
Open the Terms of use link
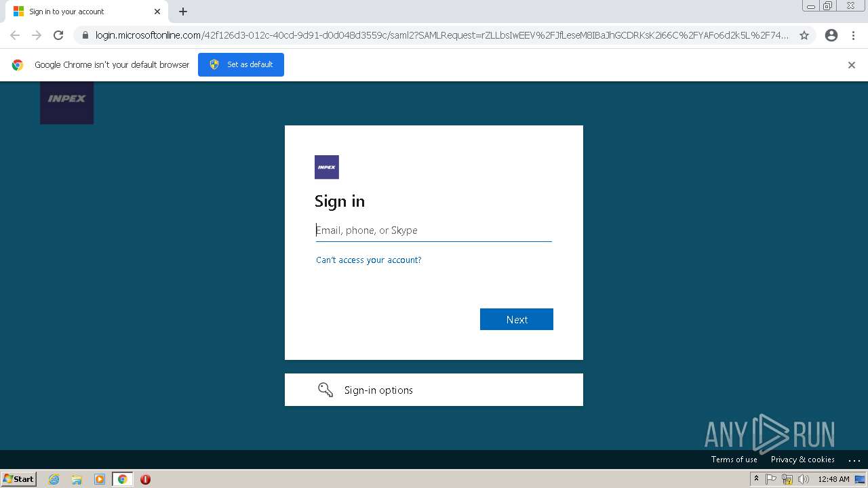click(x=734, y=460)
